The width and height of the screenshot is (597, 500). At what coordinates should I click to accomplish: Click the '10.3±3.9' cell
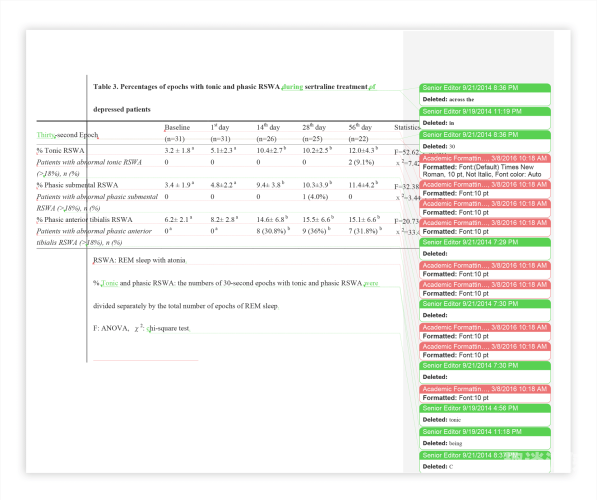pyautogui.click(x=318, y=185)
